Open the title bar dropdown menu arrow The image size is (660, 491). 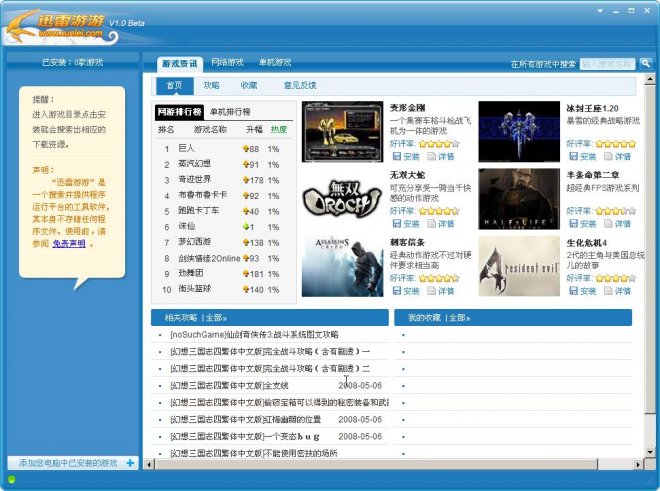pyautogui.click(x=600, y=11)
